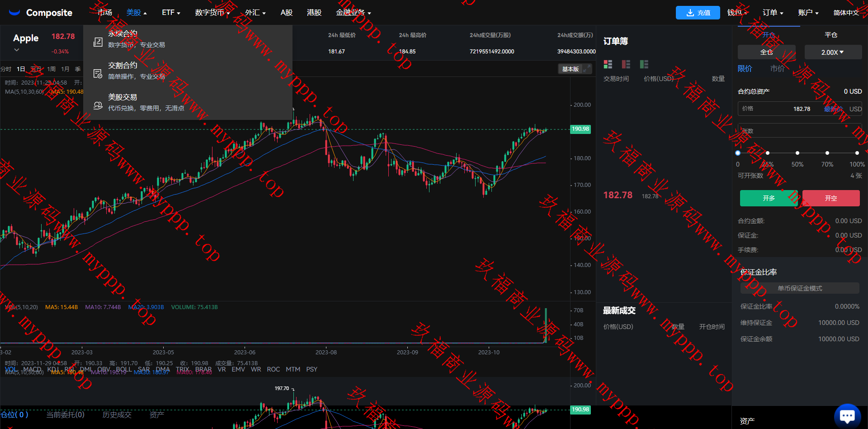Click the red 开空 short button
868x429 pixels.
[x=831, y=198]
